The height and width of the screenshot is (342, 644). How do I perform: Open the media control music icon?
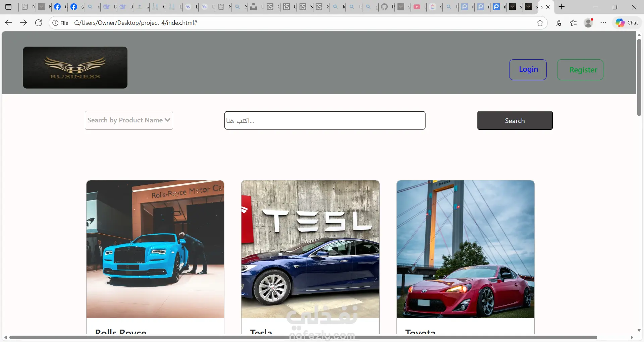point(558,23)
